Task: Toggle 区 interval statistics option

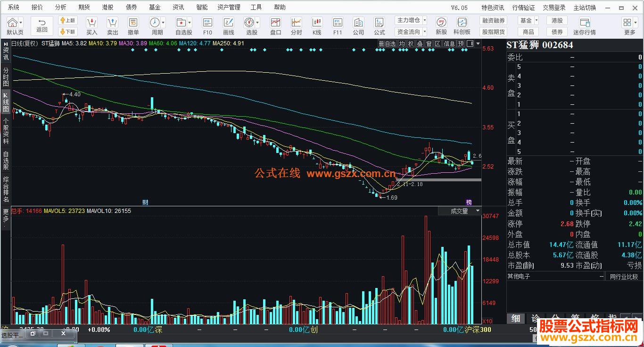Action: tap(438, 43)
